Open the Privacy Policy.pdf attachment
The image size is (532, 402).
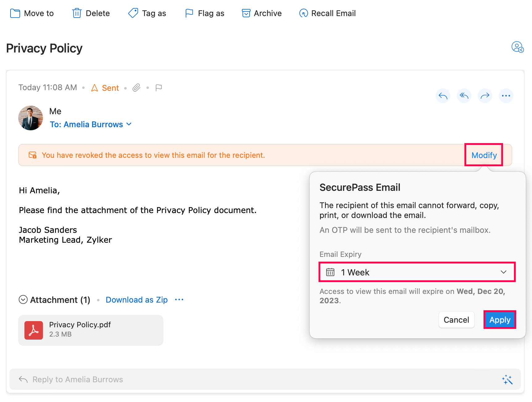91,330
